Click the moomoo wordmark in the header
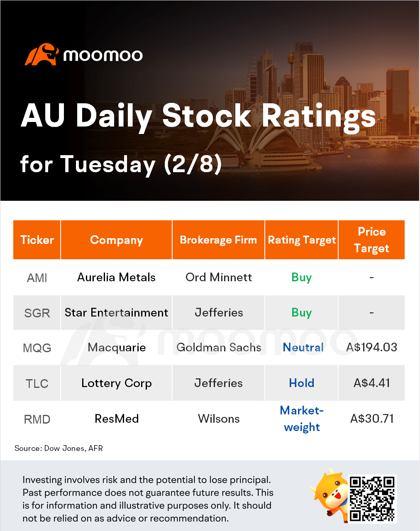Image resolution: width=420 pixels, height=531 pixels. click(103, 55)
